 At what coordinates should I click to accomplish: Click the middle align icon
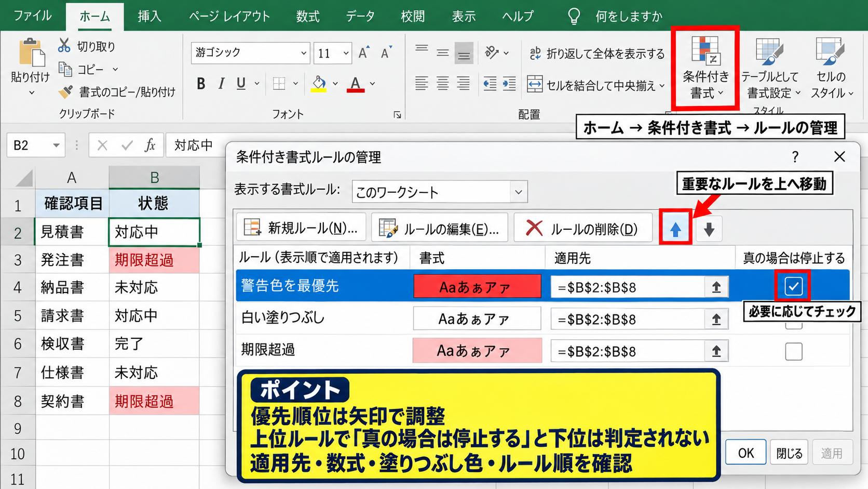click(442, 52)
